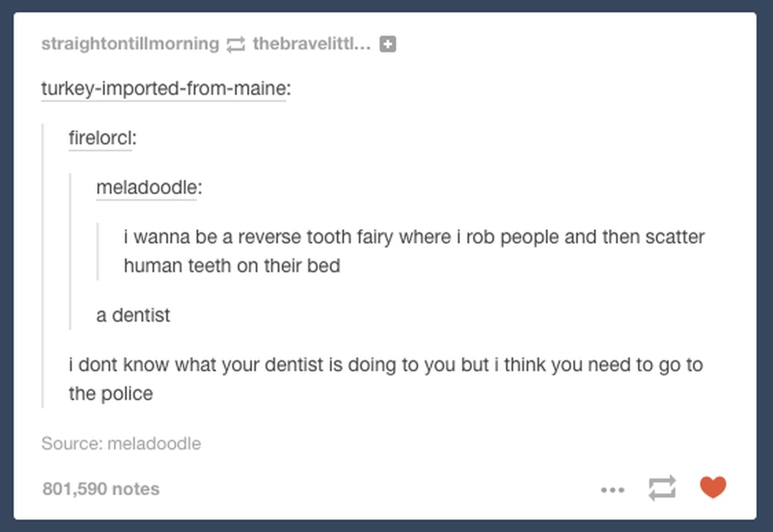
Task: Toggle following via the plus button
Action: 386,43
